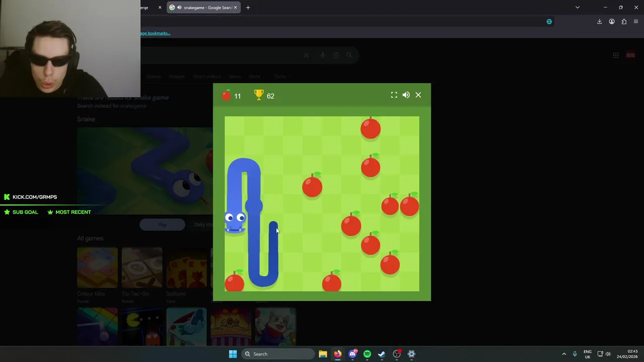Show hidden system tray icons
Screen dimensions: 644x362
coord(564,354)
